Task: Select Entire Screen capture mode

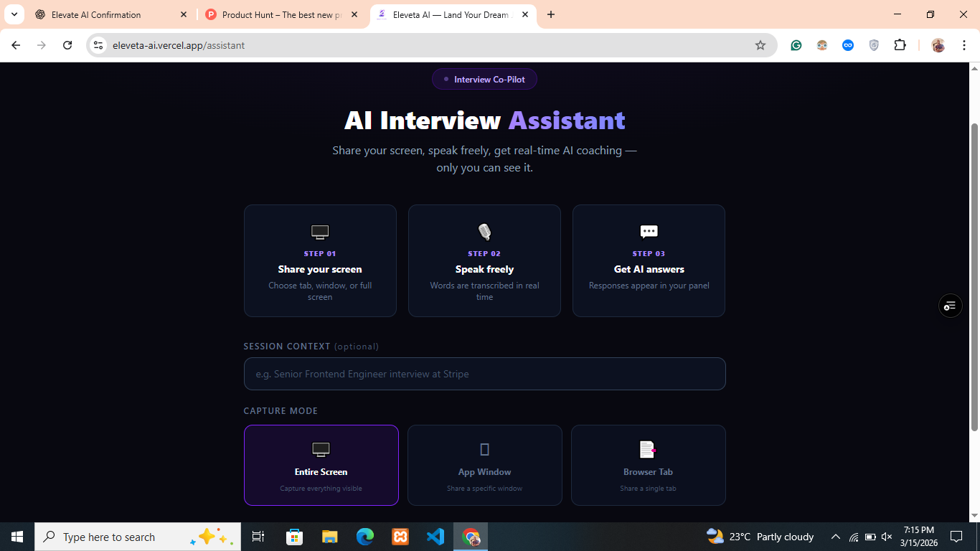Action: click(321, 465)
